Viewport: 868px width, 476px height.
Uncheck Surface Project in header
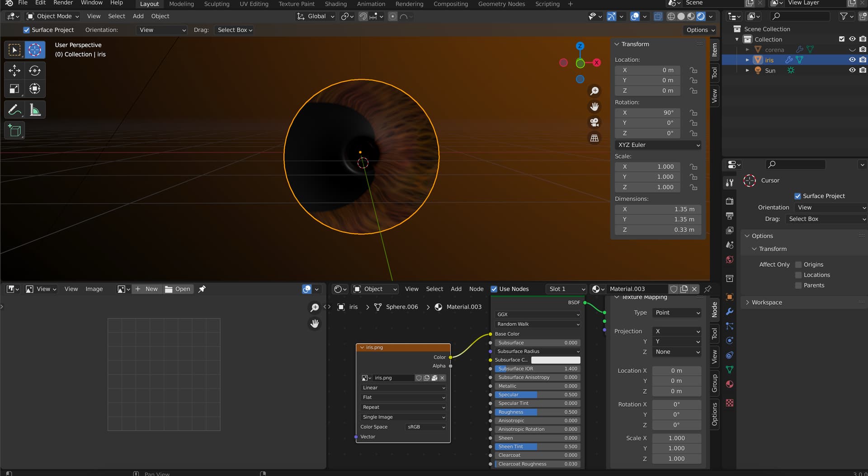coord(27,30)
